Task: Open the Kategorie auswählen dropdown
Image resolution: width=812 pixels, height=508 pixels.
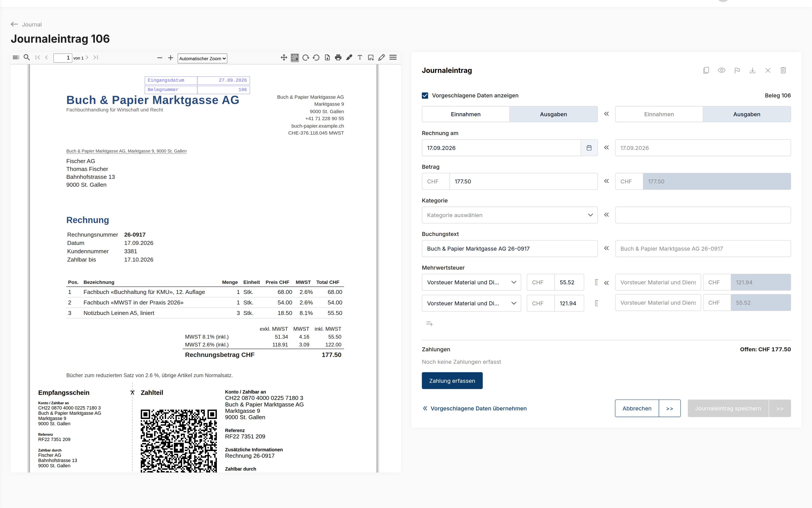Action: pos(510,215)
